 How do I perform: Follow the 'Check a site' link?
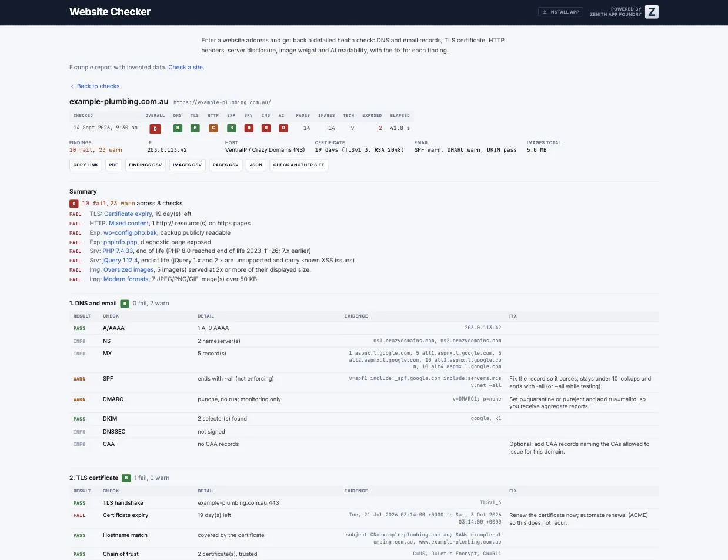(x=185, y=67)
